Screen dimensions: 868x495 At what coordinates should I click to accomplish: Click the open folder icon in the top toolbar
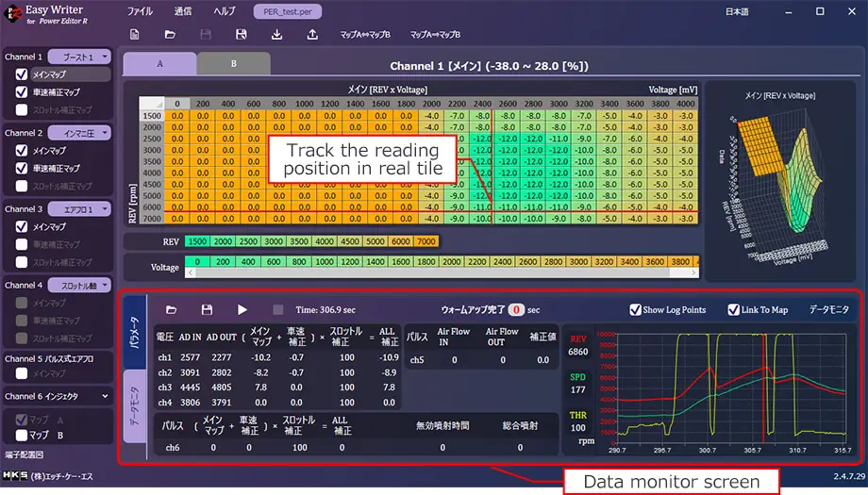[x=170, y=34]
